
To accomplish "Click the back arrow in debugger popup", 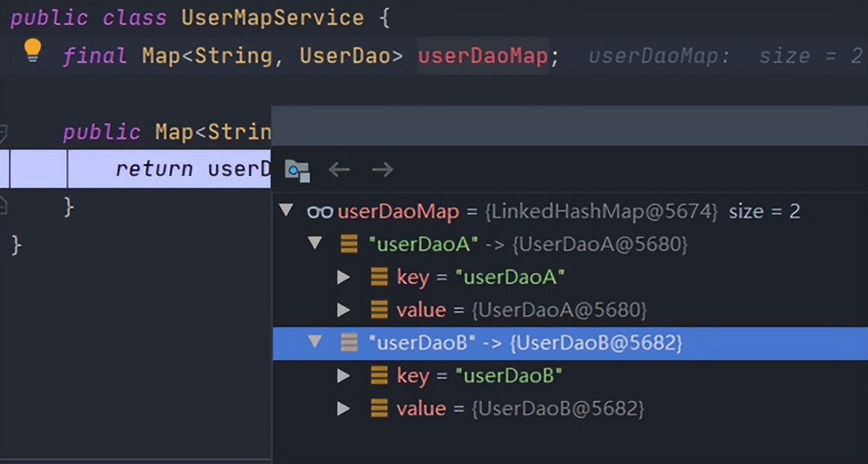I will click(x=339, y=170).
